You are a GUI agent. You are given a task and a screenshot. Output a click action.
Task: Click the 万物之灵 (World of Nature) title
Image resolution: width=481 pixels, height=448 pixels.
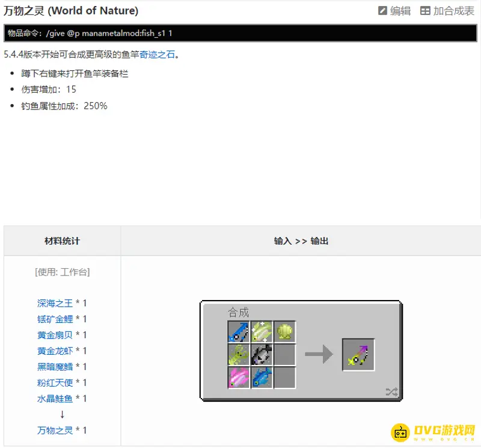point(71,11)
